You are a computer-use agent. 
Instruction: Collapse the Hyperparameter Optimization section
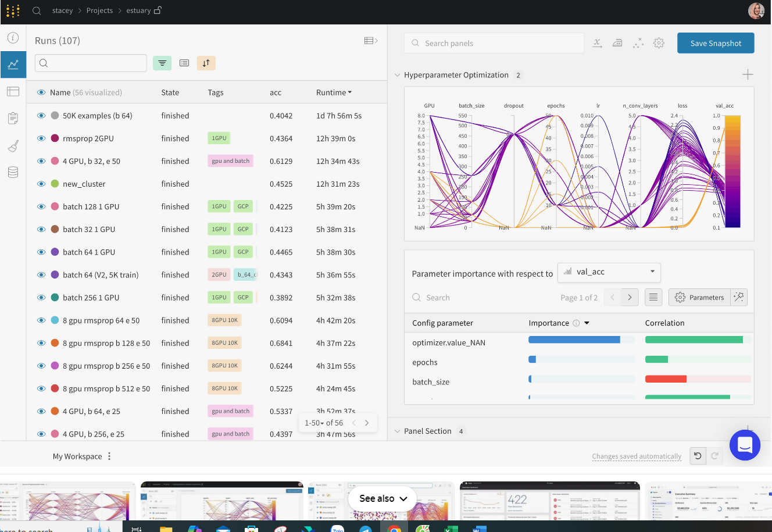point(398,75)
